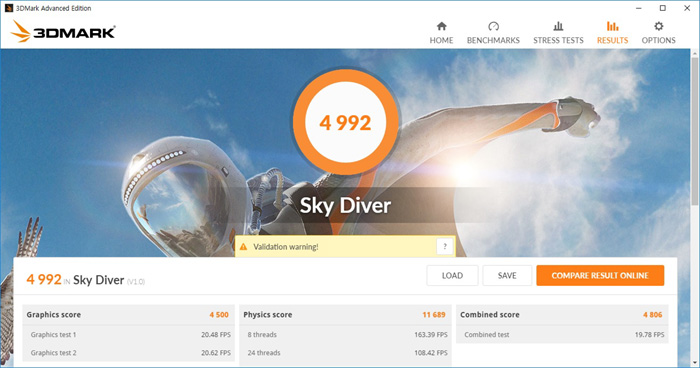Click the scrollbar down arrow

coord(695,363)
